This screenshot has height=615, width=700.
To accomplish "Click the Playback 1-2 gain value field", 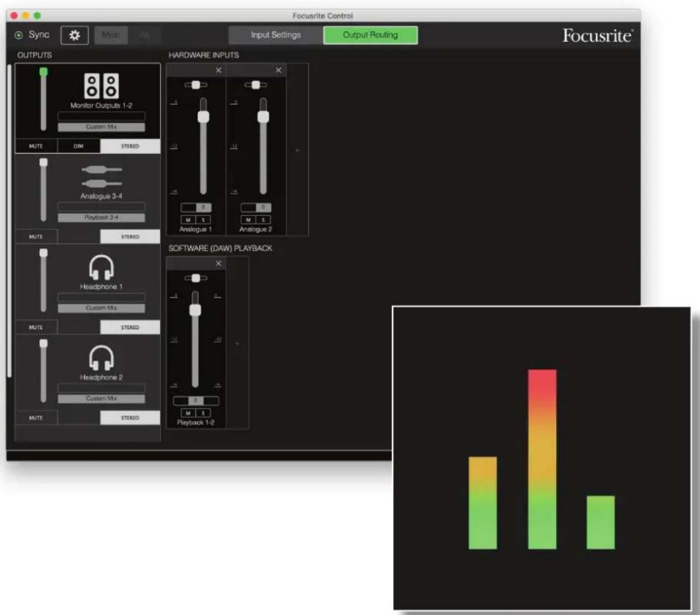I will click(x=195, y=401).
